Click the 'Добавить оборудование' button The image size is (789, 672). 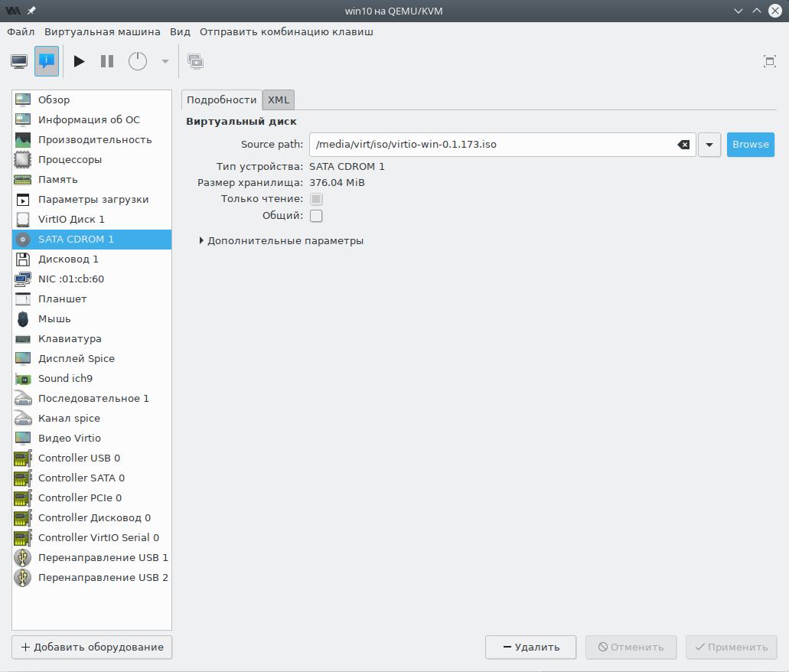coord(92,647)
